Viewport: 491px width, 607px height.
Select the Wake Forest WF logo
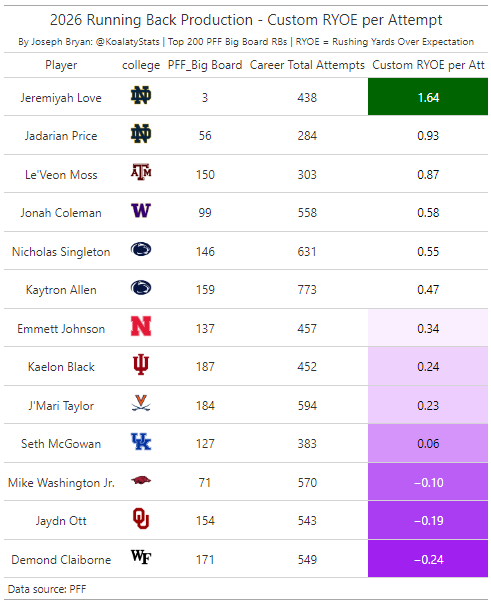tap(141, 557)
